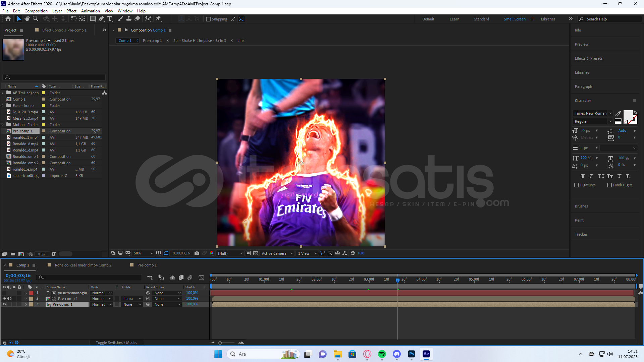Select the Puppet Pin tool

click(x=158, y=19)
